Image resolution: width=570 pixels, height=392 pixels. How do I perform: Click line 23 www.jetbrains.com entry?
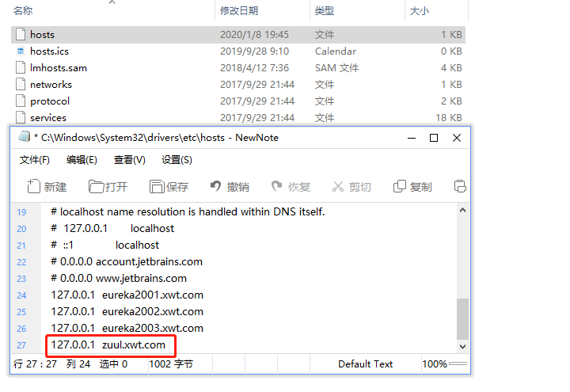pos(119,279)
